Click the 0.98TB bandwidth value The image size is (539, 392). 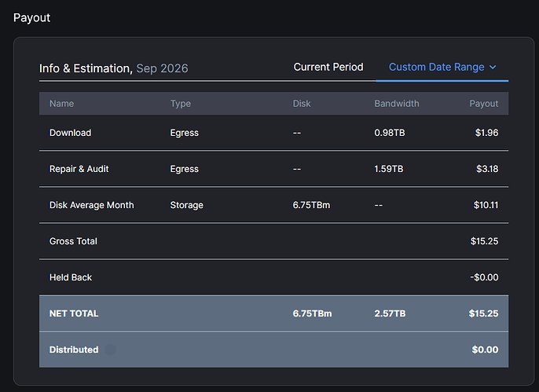click(x=390, y=133)
